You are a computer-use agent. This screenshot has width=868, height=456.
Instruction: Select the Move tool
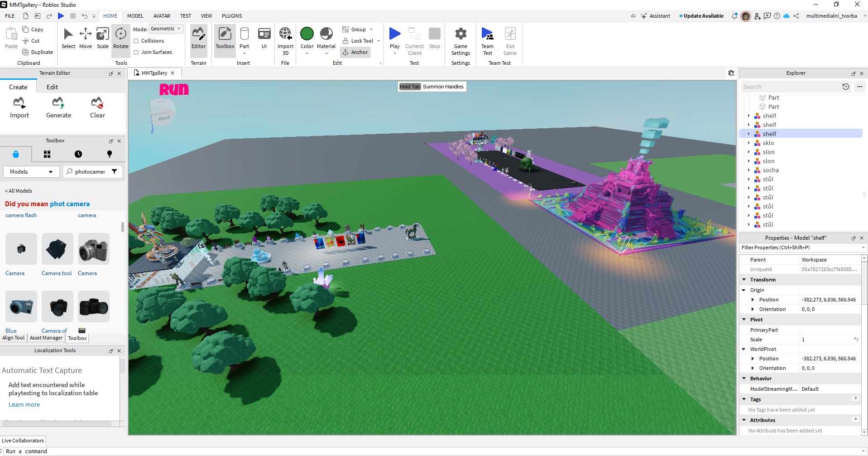tap(85, 39)
